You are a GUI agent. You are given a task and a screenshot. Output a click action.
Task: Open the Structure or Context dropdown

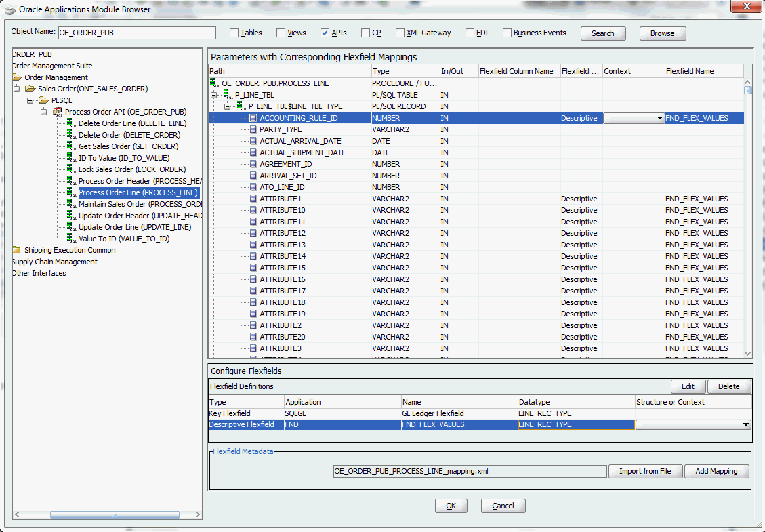pos(745,425)
